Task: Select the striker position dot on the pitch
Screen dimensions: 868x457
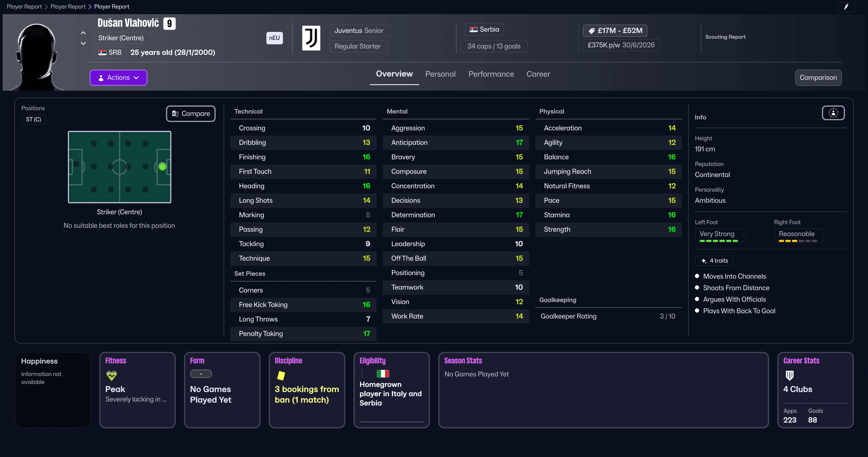Action: (162, 167)
